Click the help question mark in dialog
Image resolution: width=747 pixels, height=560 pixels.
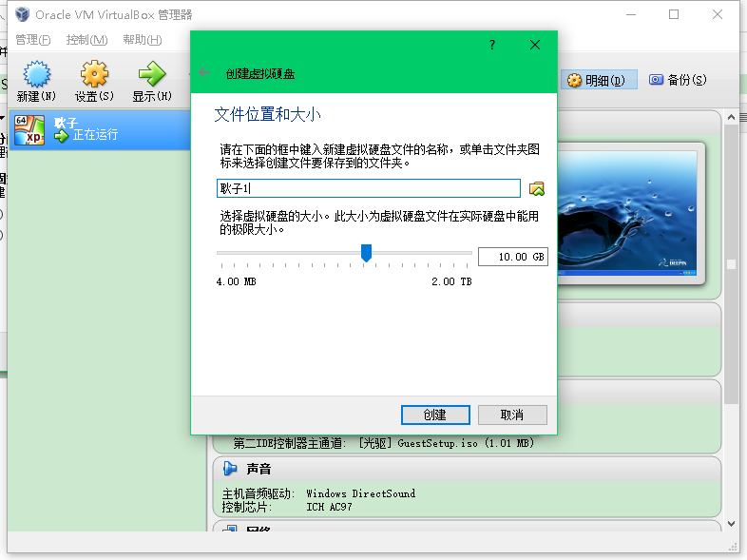[x=492, y=45]
